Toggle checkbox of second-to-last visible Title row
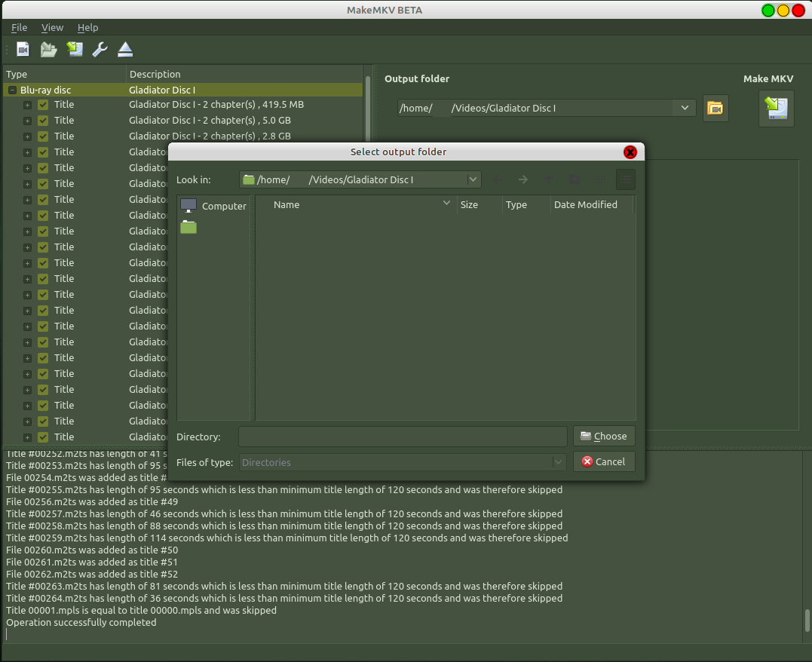The width and height of the screenshot is (812, 662). pyautogui.click(x=43, y=421)
